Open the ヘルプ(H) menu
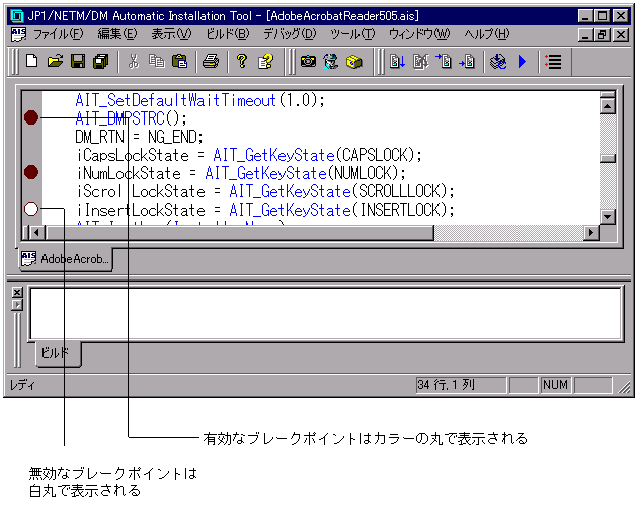 (487, 34)
